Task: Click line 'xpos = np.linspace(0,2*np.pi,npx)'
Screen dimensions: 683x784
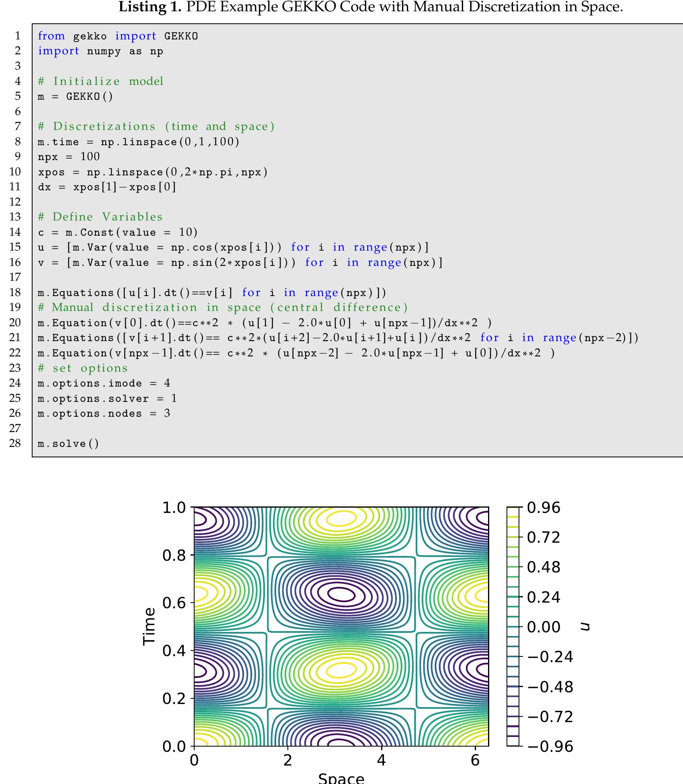Action: tap(153, 172)
